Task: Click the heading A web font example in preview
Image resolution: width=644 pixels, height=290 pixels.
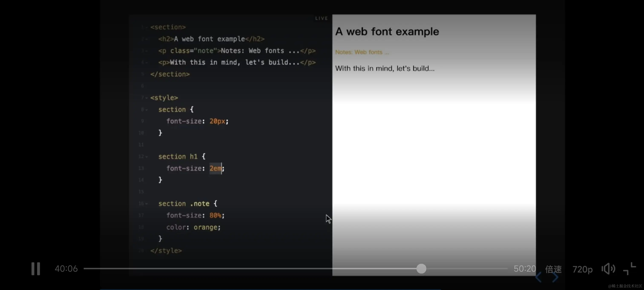Action: pyautogui.click(x=387, y=31)
